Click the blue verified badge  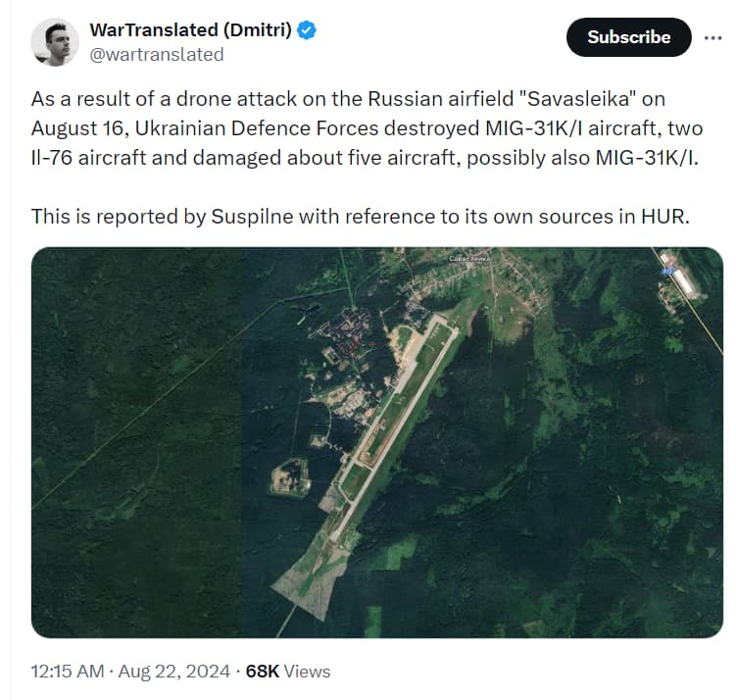click(x=307, y=30)
